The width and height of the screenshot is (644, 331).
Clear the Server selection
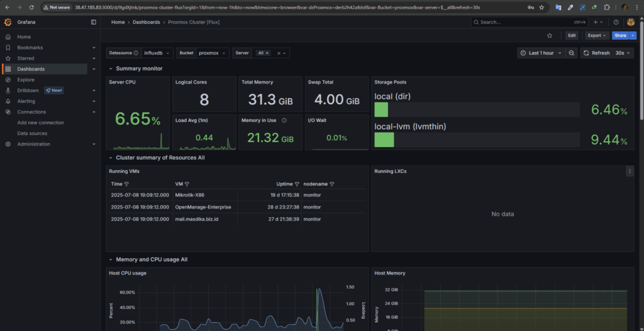tap(279, 53)
